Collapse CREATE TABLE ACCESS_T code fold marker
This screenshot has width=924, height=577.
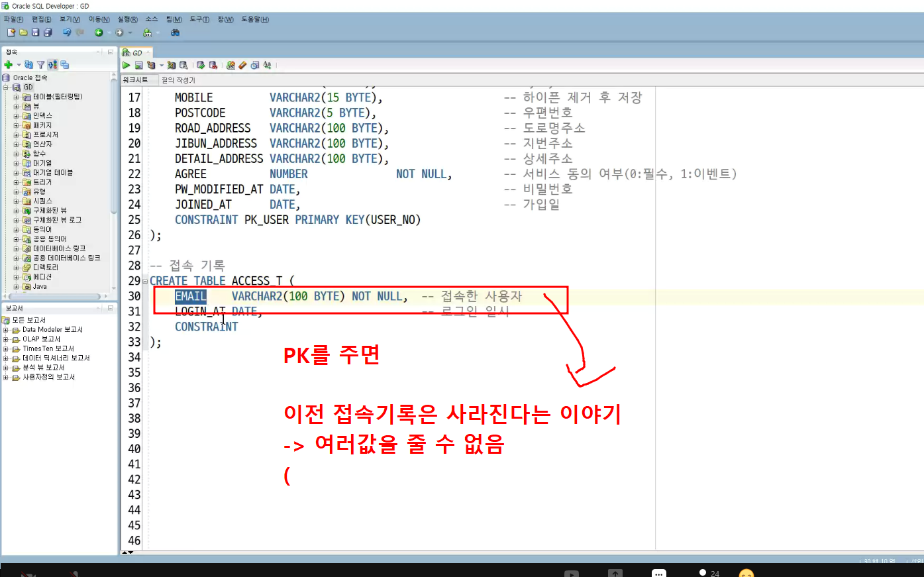pos(145,282)
